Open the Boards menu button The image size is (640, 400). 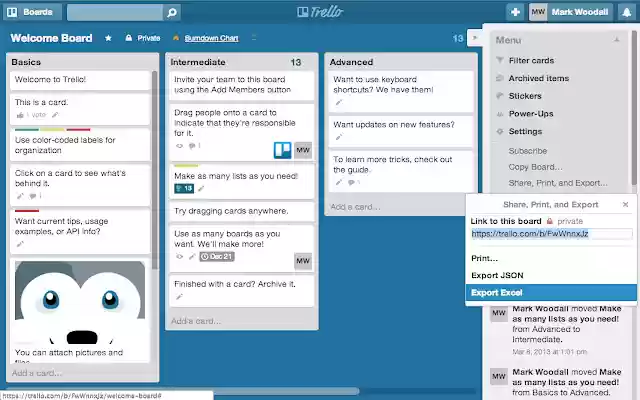coord(32,12)
